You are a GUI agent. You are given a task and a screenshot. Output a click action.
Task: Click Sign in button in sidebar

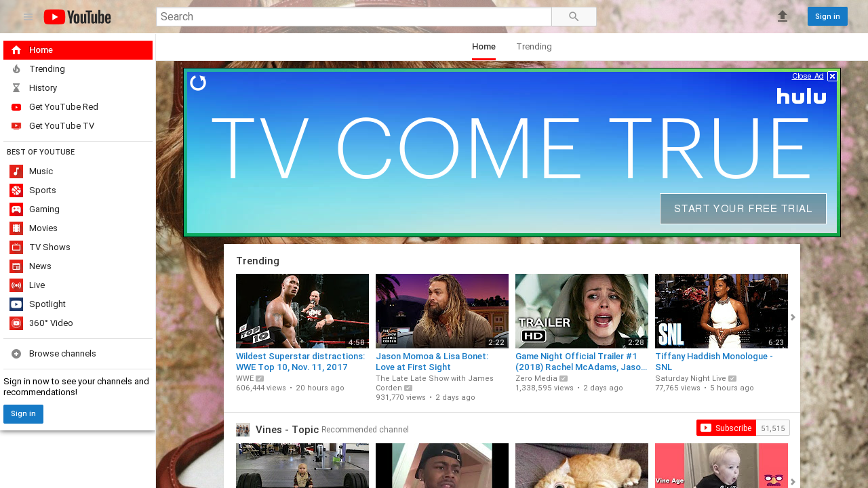pyautogui.click(x=23, y=414)
